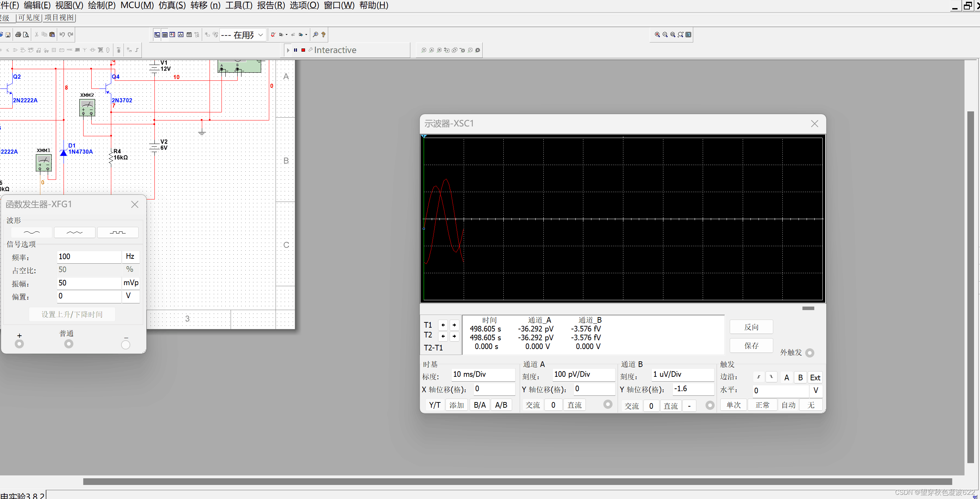The height and width of the screenshot is (499, 980).
Task: Open the Grapher view icon
Action: (180, 35)
